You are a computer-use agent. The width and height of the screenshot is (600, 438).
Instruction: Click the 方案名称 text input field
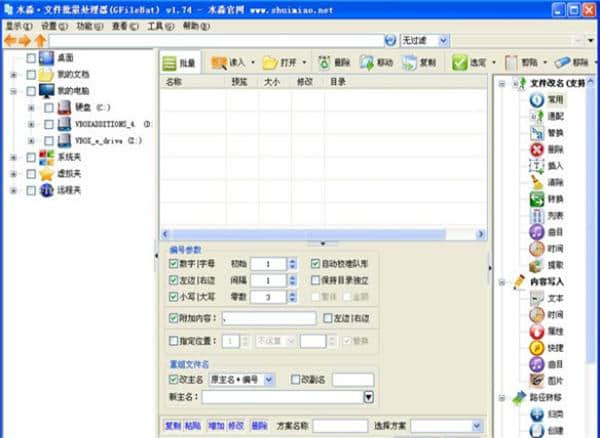click(339, 425)
